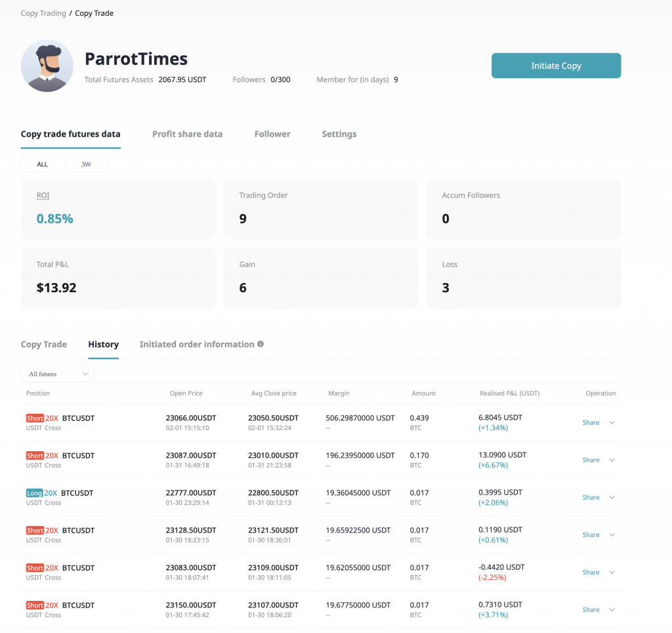Image resolution: width=672 pixels, height=633 pixels.
Task: Expand the -0.4420 USDT trade row
Action: 612,573
